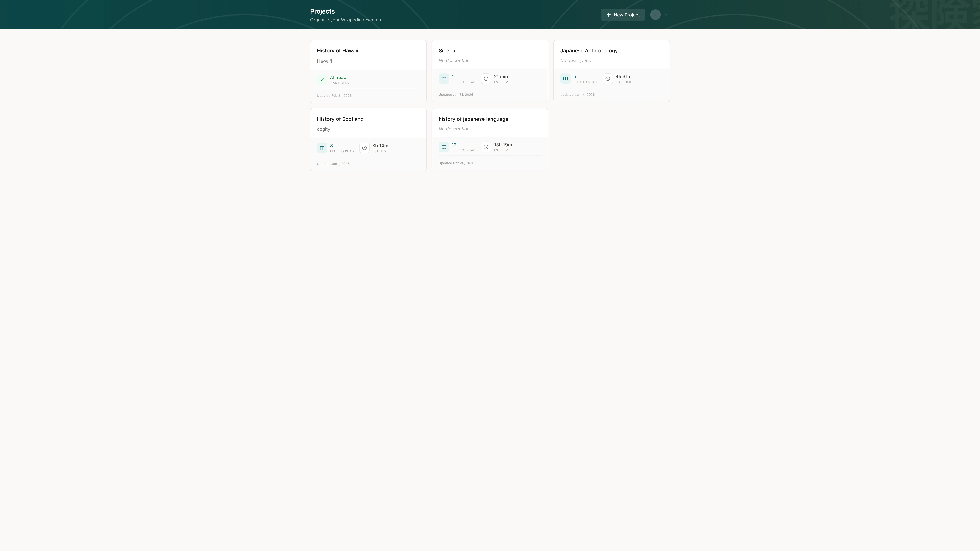The width and height of the screenshot is (980, 551).
Task: Click the book icon on History of Scotland card
Action: (x=322, y=148)
